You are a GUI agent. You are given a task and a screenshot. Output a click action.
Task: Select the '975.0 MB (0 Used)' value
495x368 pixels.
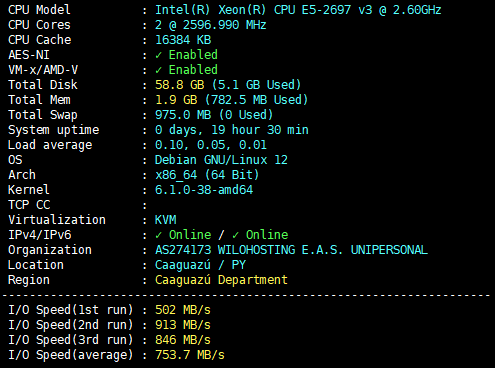point(214,115)
